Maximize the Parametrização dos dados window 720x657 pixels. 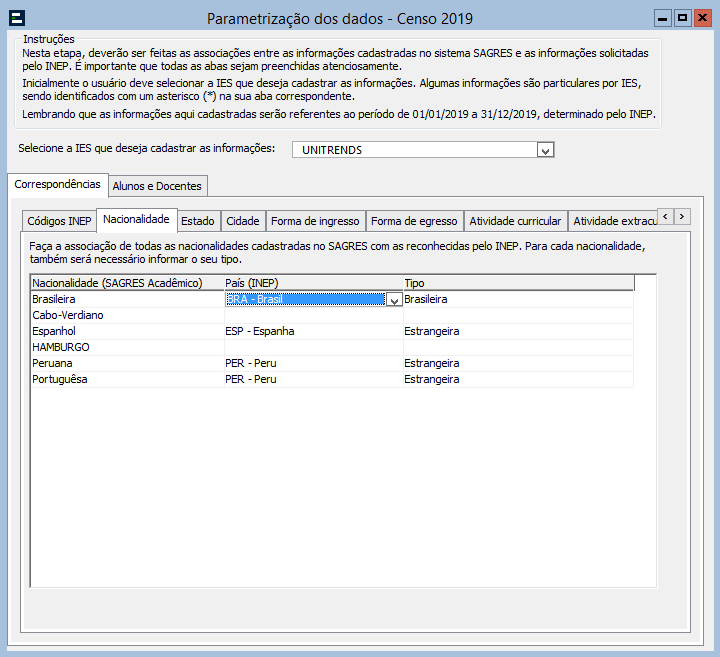682,18
